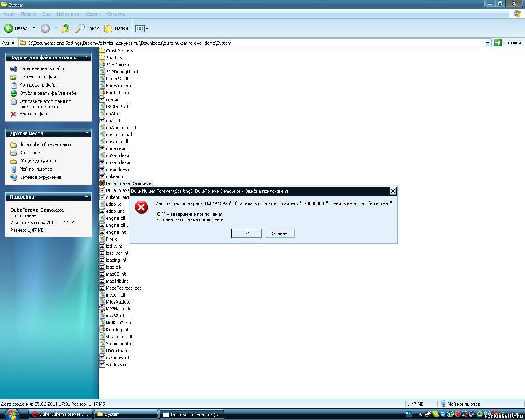The image size is (525, 420).
Task: Switch to first Duke Nukem Forever taskbar button
Action: point(60,414)
